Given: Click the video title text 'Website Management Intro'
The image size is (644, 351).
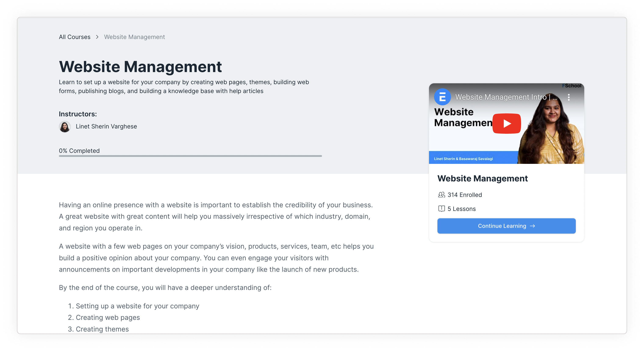Looking at the screenshot, I should (x=501, y=97).
